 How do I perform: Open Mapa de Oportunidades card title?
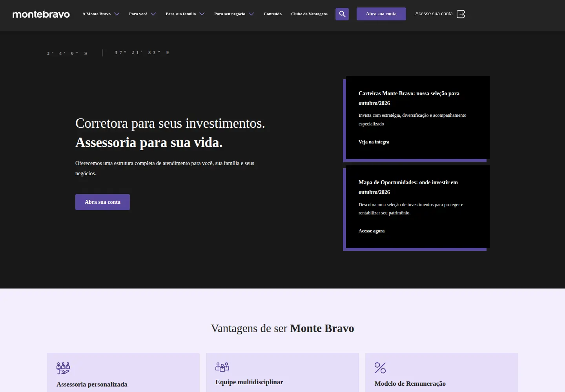point(408,187)
